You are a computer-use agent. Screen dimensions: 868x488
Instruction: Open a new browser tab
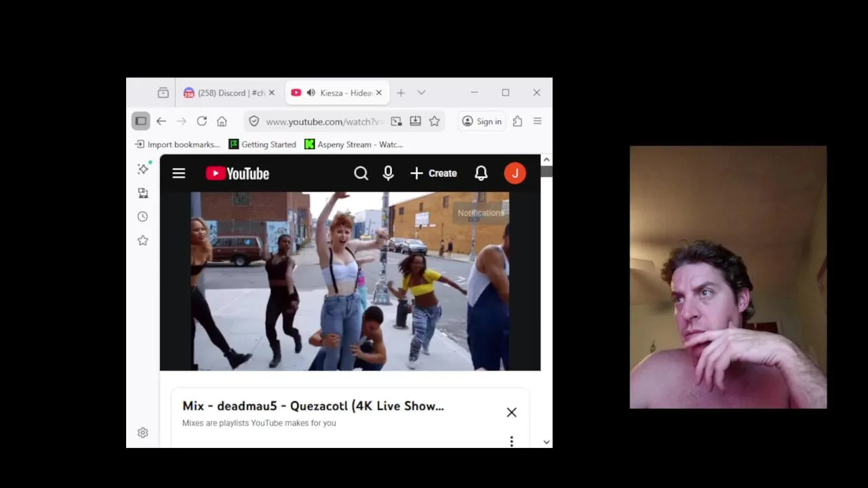pyautogui.click(x=401, y=93)
